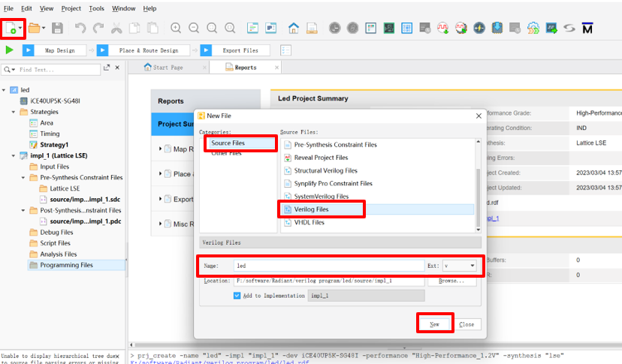Image resolution: width=622 pixels, height=364 pixels.
Task: Click the task detail view icon
Action: click(285, 50)
